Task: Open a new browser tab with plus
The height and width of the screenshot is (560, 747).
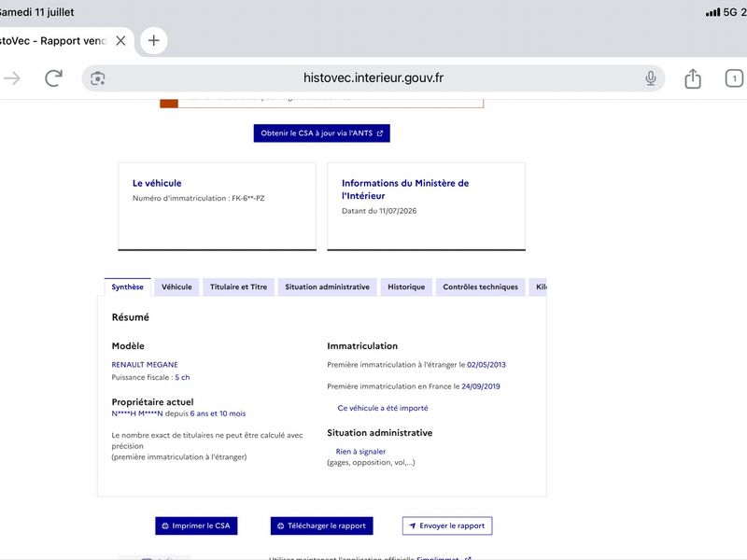Action: coord(153,40)
